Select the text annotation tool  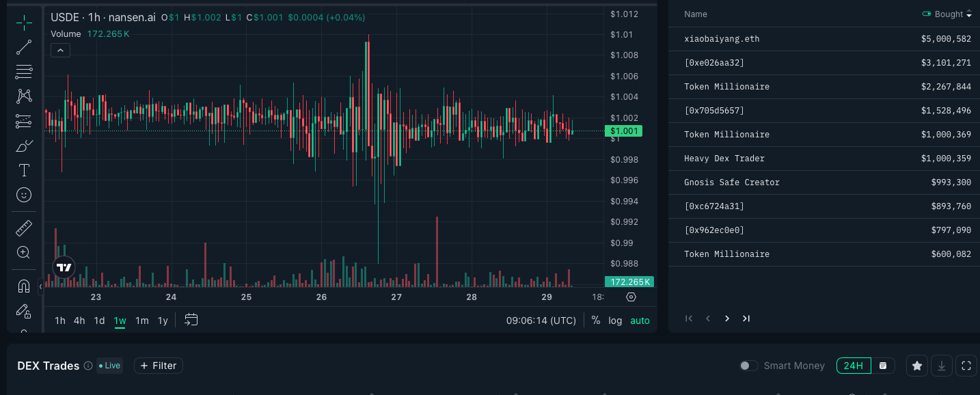24,170
